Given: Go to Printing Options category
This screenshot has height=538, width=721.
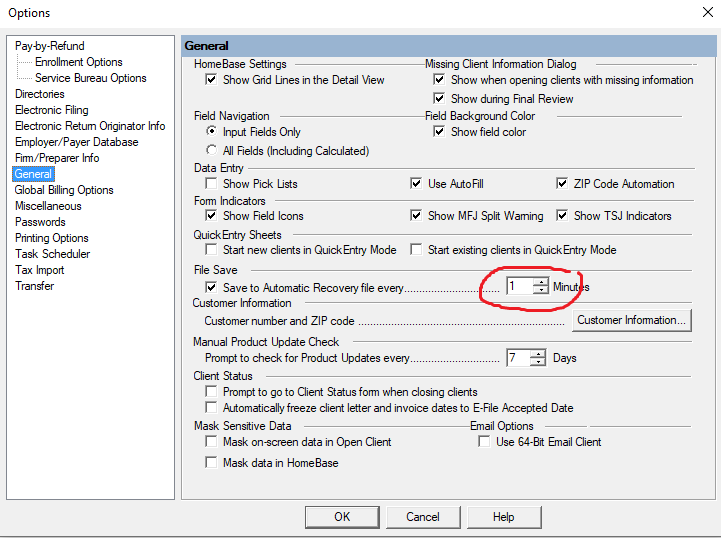Looking at the screenshot, I should tap(52, 238).
